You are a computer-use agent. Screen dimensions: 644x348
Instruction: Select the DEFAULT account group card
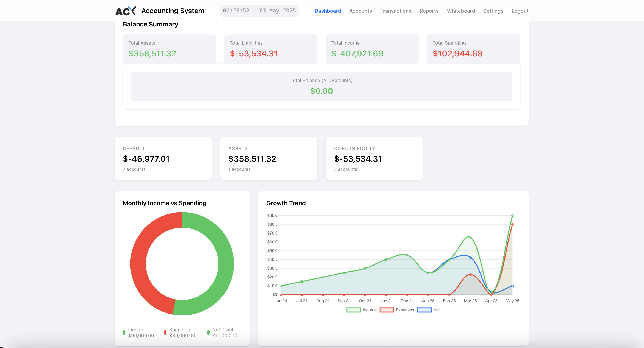(163, 158)
